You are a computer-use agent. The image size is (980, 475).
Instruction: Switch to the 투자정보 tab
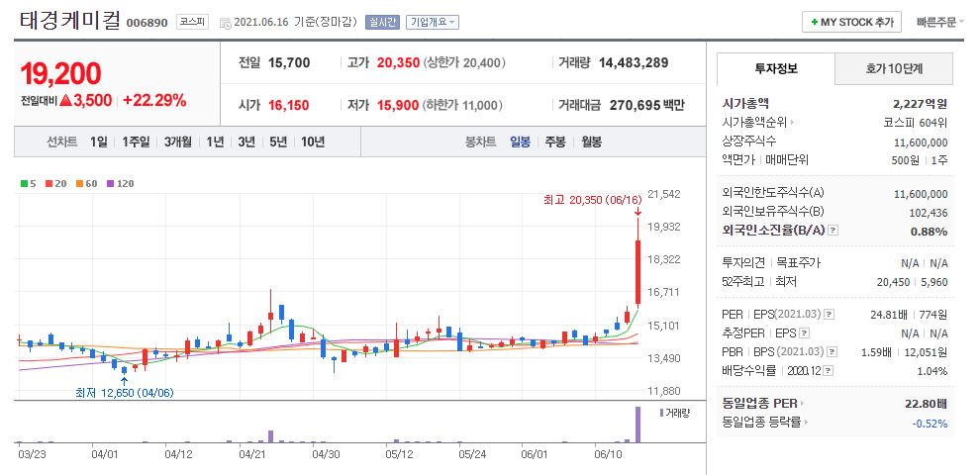pyautogui.click(x=776, y=68)
